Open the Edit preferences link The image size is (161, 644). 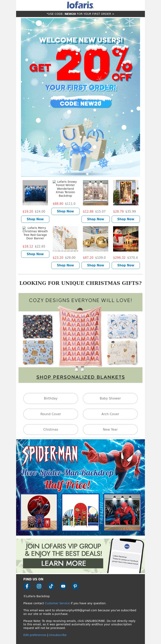[35, 635]
